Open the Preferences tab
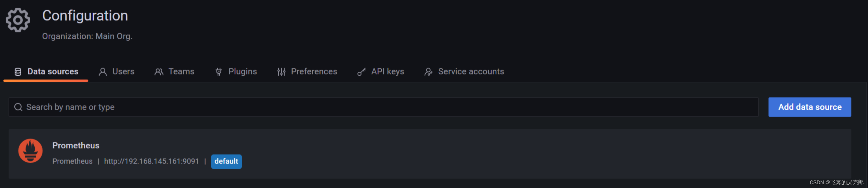This screenshot has height=188, width=868. pos(307,71)
